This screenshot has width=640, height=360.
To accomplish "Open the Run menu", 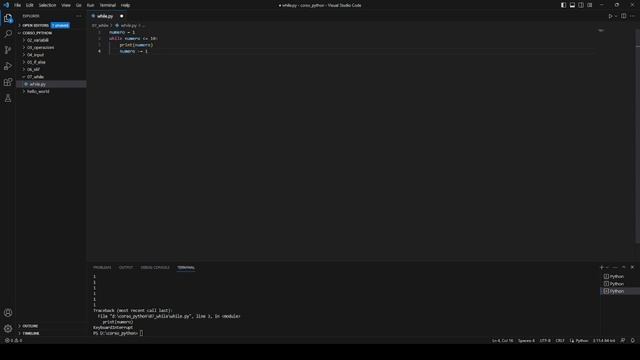I will (90, 5).
